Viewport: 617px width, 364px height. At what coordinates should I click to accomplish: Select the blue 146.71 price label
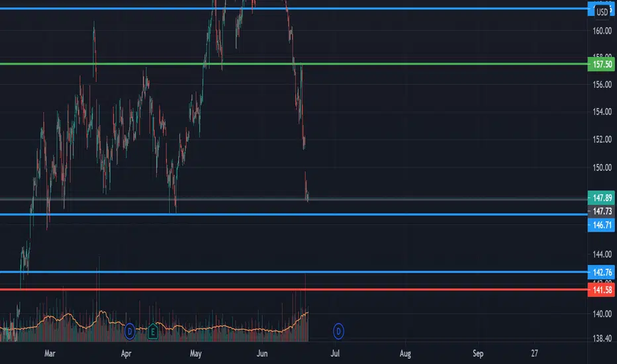tap(601, 225)
